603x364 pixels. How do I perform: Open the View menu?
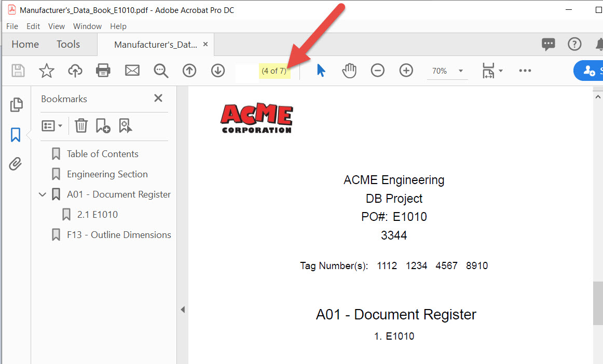(x=57, y=26)
